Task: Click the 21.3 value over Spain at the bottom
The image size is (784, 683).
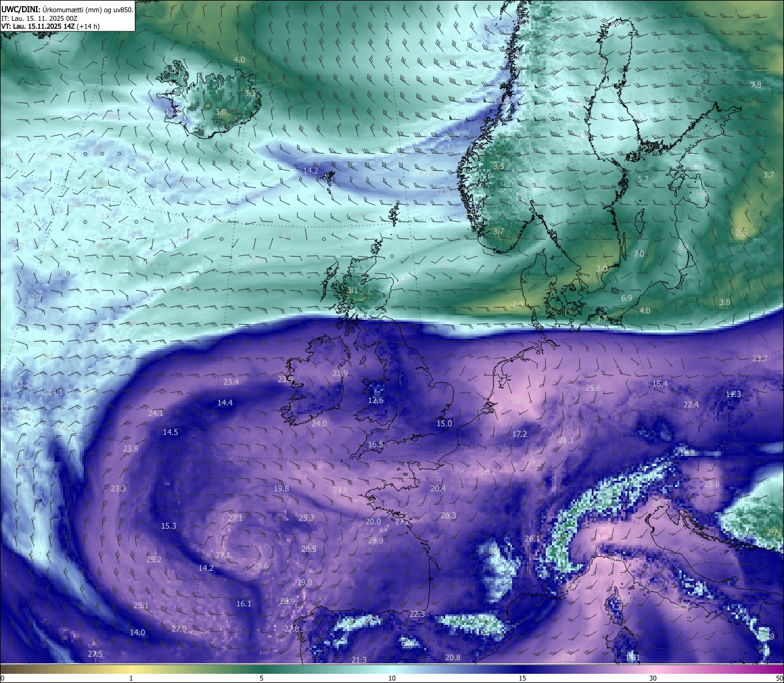Action: (359, 660)
